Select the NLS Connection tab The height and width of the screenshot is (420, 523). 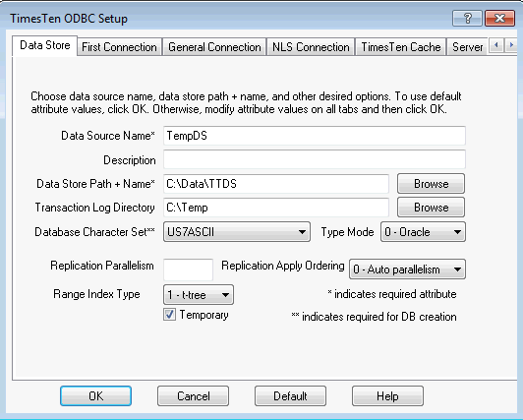pyautogui.click(x=311, y=47)
